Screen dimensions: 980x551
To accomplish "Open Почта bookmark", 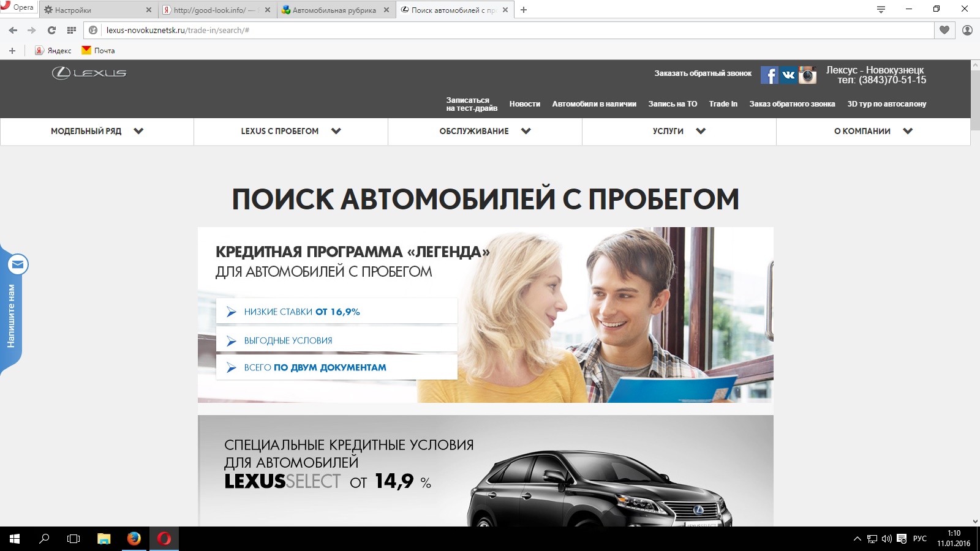I will tap(99, 51).
